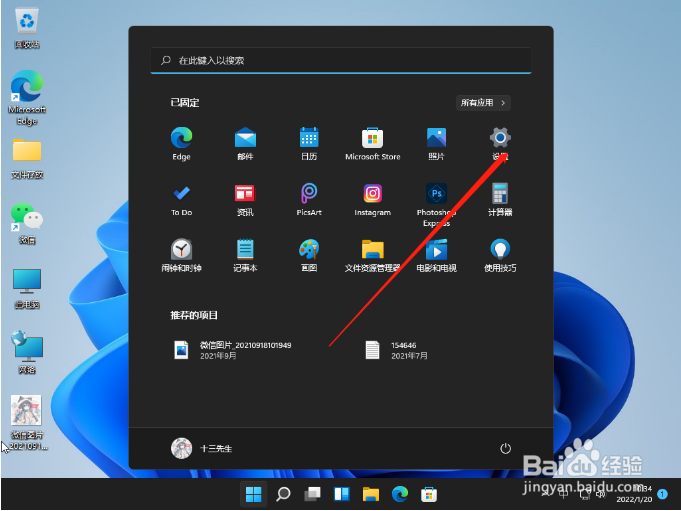Select the 微信图片 image file on desktop
Screen dimensions: 681x511
(x=27, y=422)
